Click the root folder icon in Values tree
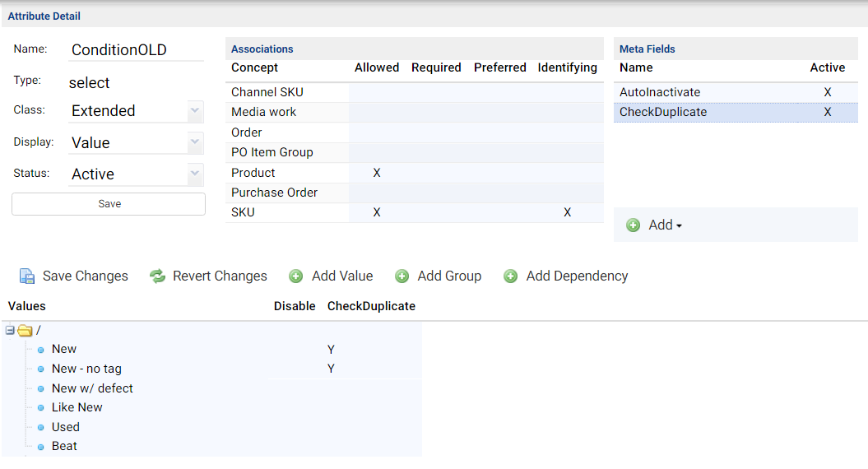 (25, 331)
